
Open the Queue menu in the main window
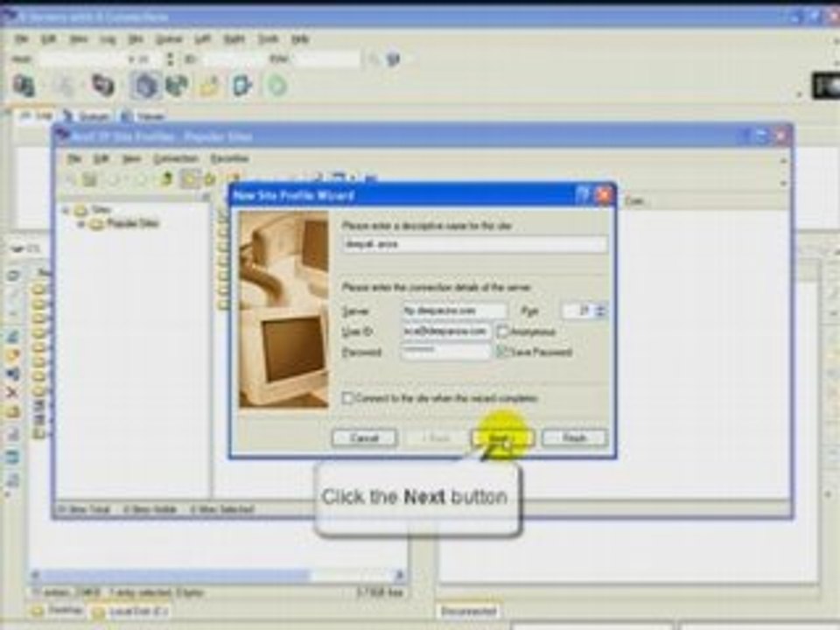(x=169, y=39)
